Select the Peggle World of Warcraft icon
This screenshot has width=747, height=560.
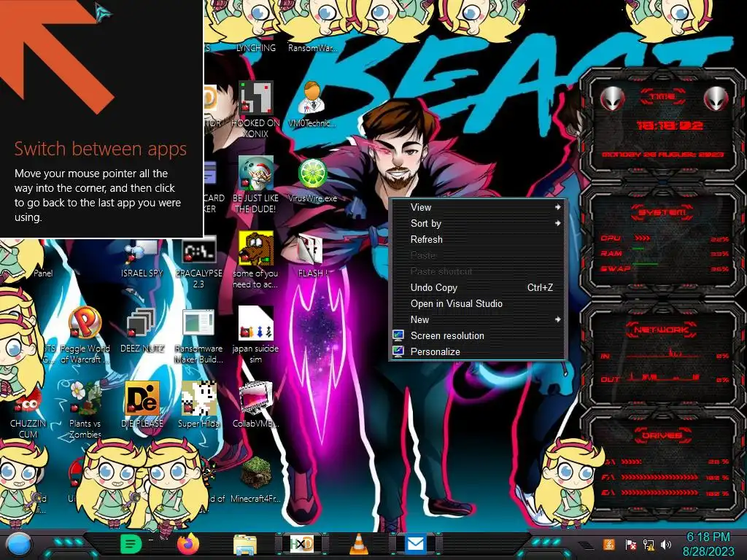(85, 323)
